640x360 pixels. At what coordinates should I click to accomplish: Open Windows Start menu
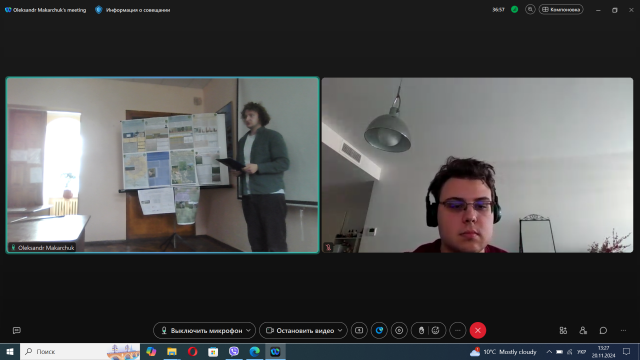10,351
